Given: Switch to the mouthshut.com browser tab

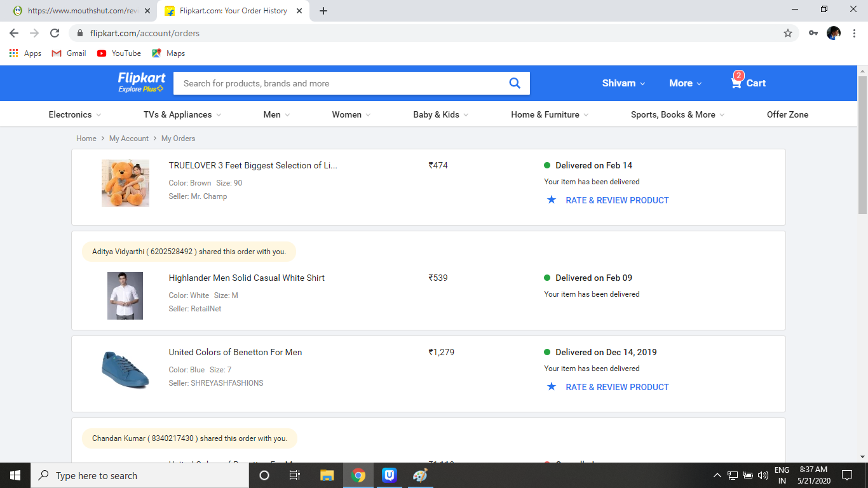Looking at the screenshot, I should (83, 11).
